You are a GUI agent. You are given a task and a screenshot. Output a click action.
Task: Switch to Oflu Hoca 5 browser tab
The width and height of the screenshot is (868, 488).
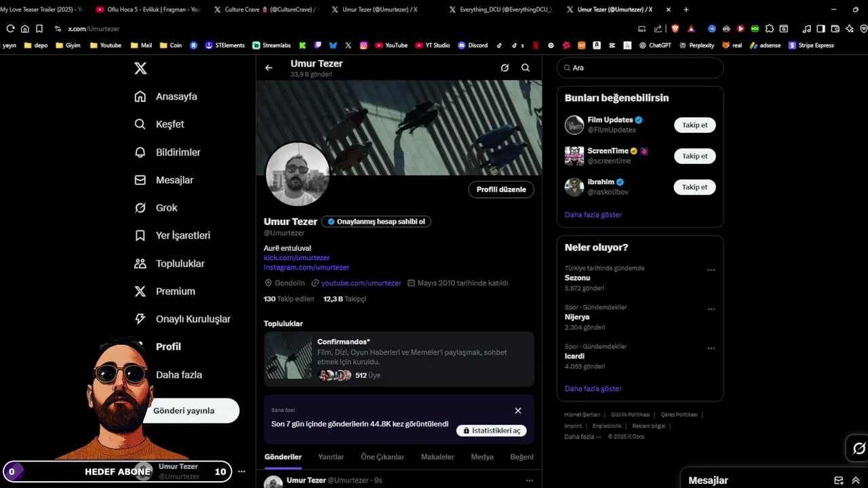[148, 9]
